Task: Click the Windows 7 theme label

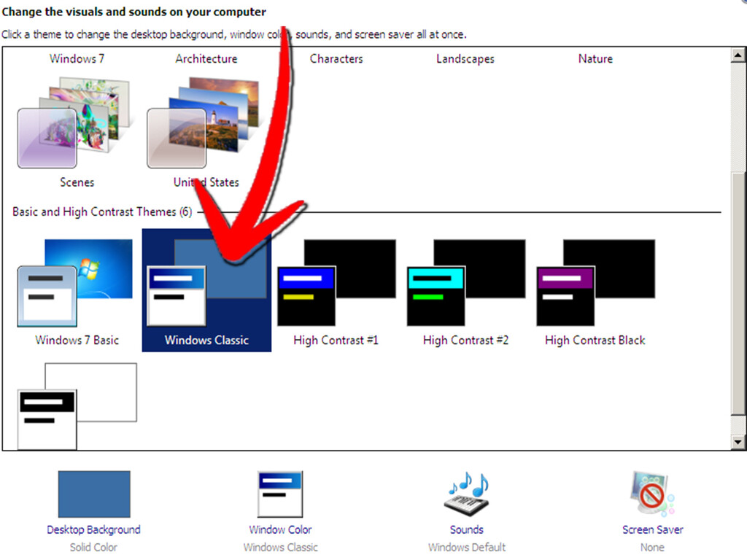Action: 76,59
